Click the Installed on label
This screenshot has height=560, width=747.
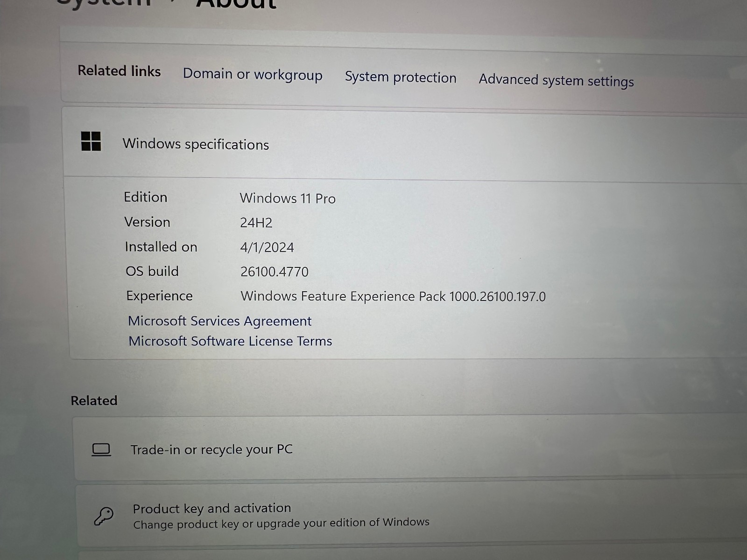pyautogui.click(x=161, y=247)
